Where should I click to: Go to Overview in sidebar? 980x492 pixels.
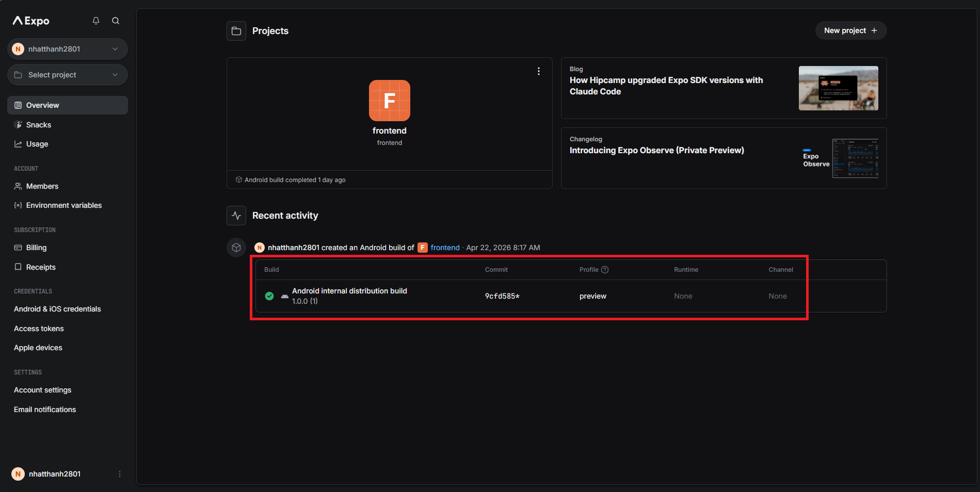tap(68, 105)
